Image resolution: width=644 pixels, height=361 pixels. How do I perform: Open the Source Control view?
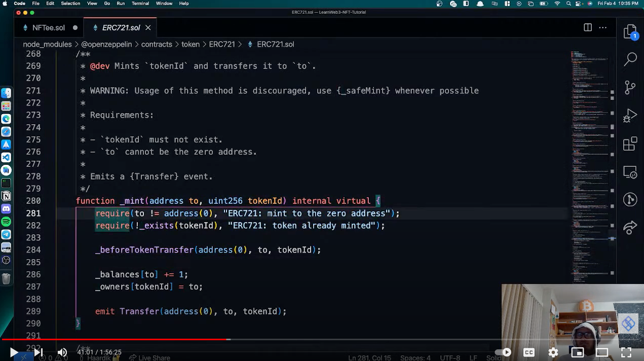click(630, 87)
